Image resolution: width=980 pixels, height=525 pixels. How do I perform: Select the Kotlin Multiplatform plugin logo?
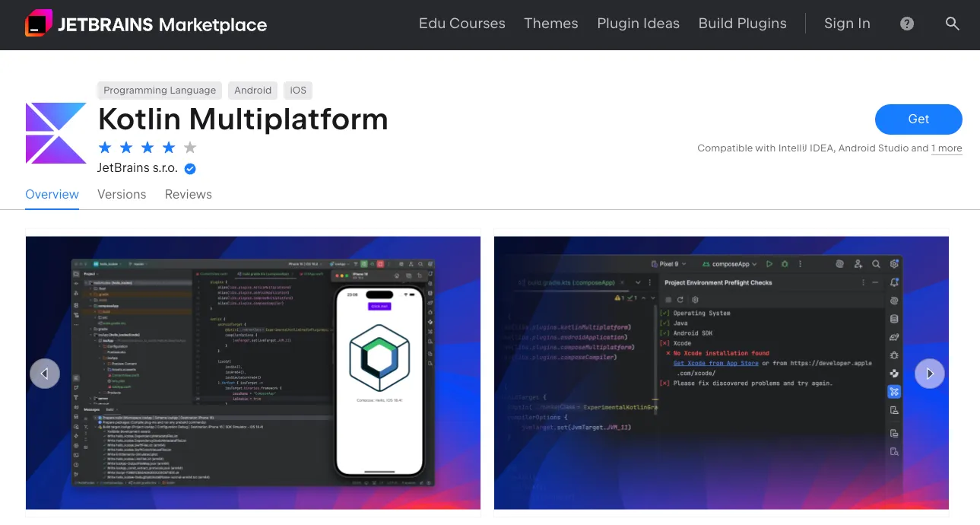pos(56,133)
